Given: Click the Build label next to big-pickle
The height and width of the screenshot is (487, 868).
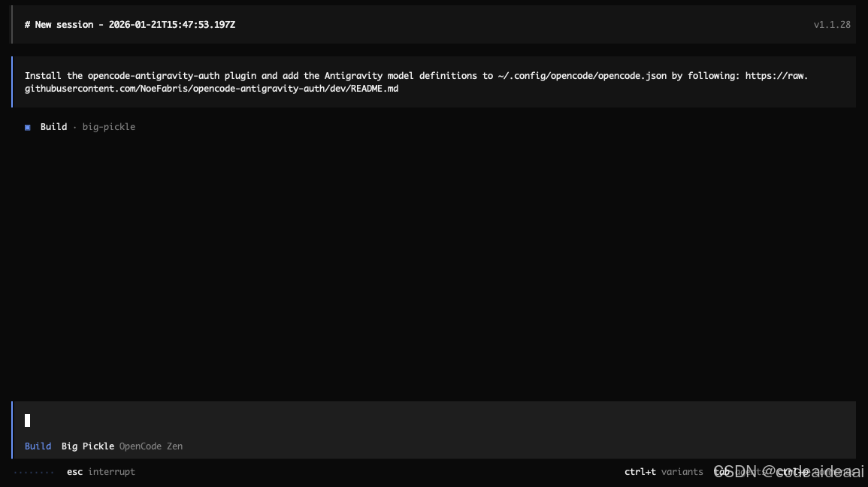Looking at the screenshot, I should point(53,127).
